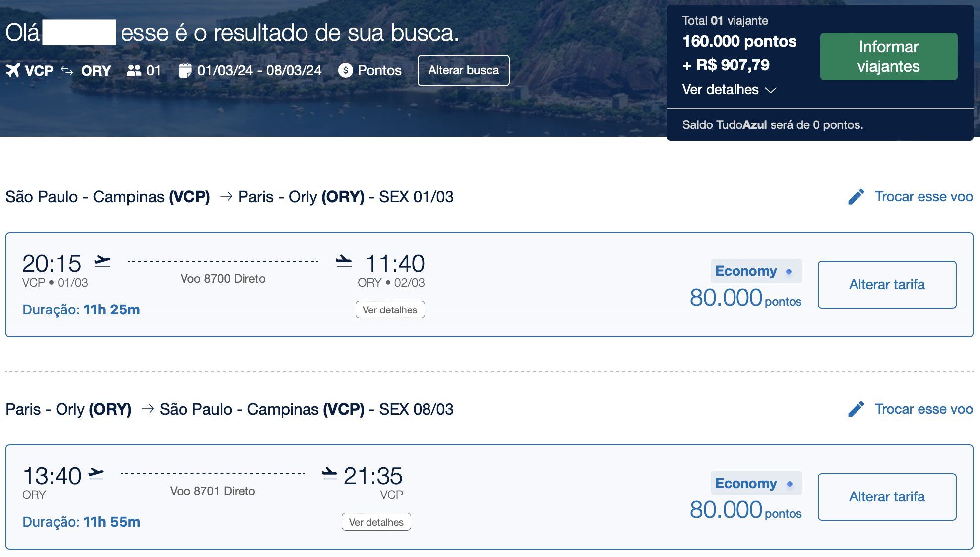The image size is (980, 557).
Task: Click takeoff plane icon beside 20:15
Action: pyautogui.click(x=102, y=261)
